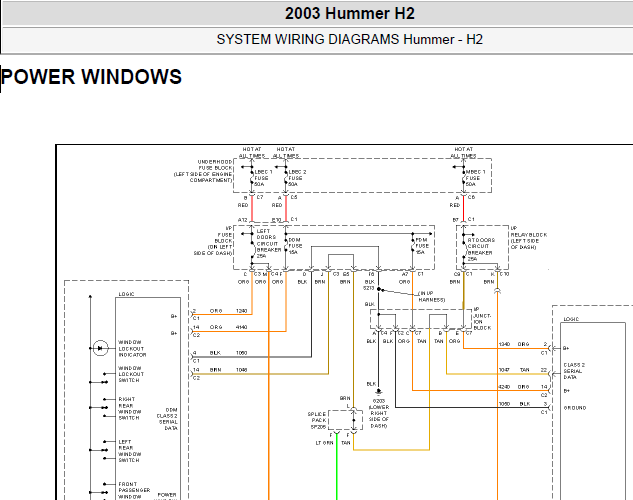Click the "LOGIC" label of right module
This screenshot has width=633, height=500.
click(571, 319)
